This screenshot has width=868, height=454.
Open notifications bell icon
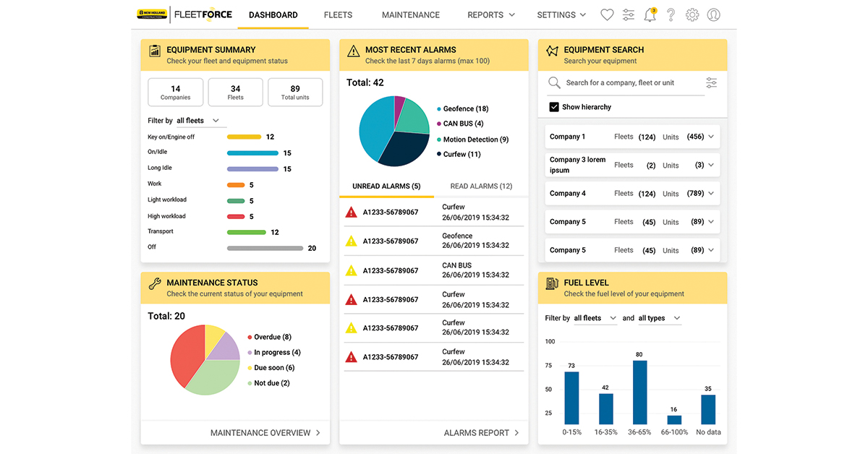[x=650, y=14]
